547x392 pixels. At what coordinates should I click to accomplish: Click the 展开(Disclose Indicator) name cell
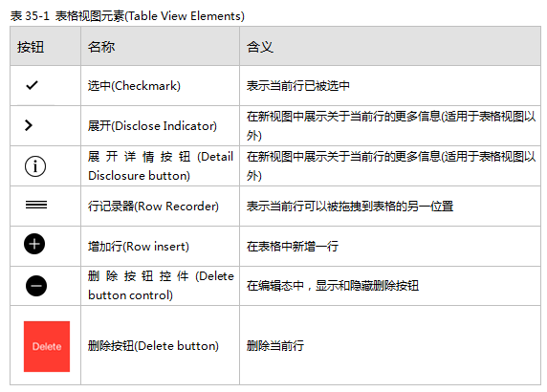[152, 126]
